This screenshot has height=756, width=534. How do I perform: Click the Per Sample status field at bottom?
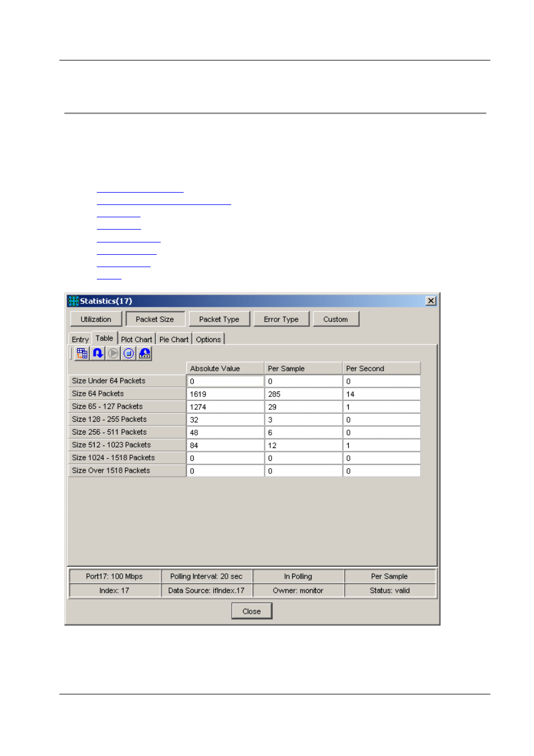[x=390, y=576]
